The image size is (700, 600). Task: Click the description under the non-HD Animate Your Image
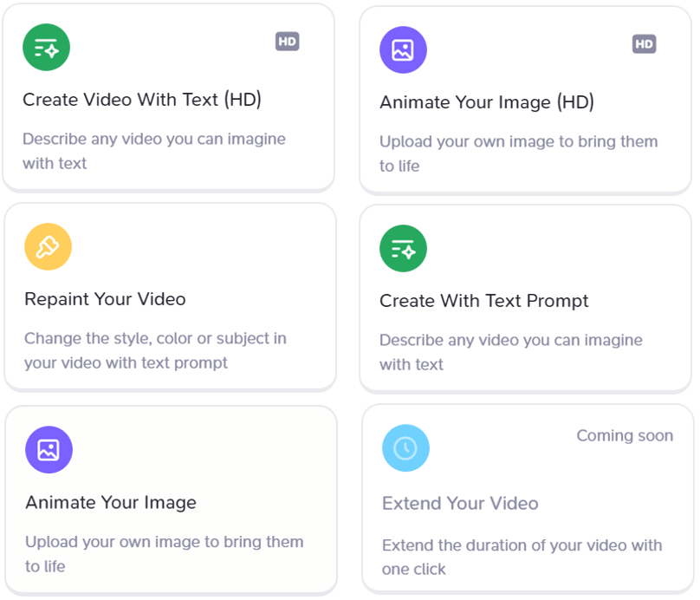coord(165,554)
